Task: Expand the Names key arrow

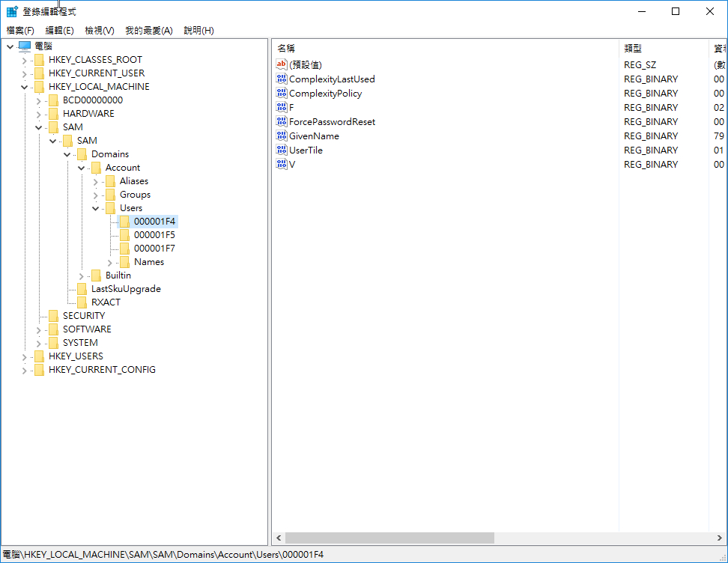Action: pos(110,263)
